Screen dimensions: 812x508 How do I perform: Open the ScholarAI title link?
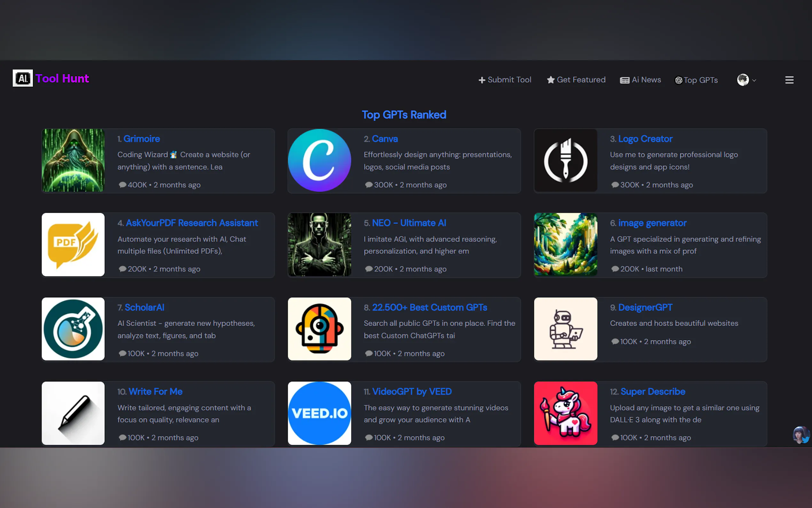point(144,307)
